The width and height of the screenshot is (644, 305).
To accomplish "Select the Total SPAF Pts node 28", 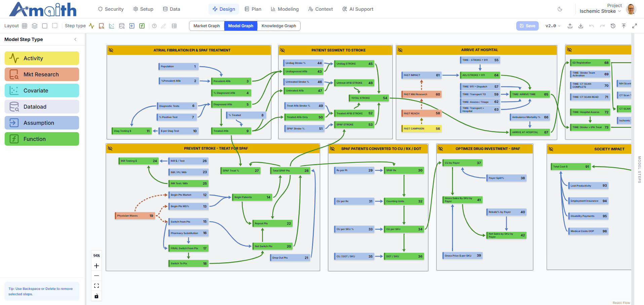I will coord(290,170).
